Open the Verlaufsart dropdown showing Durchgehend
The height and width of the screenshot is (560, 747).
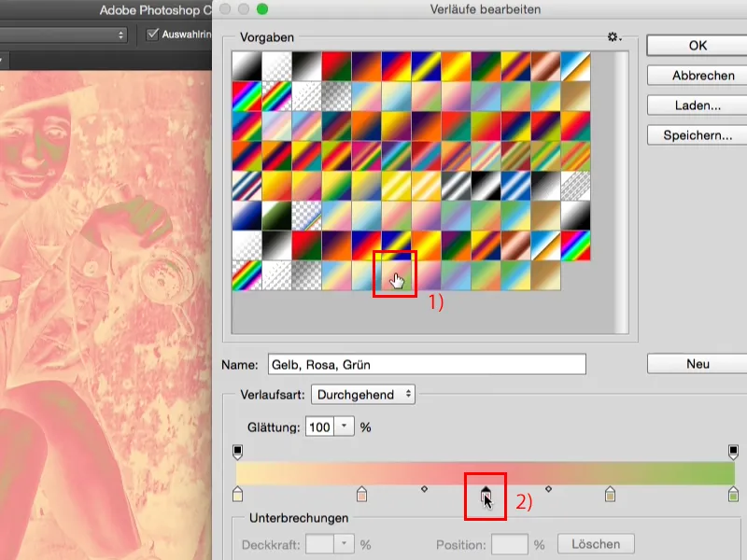click(x=365, y=395)
